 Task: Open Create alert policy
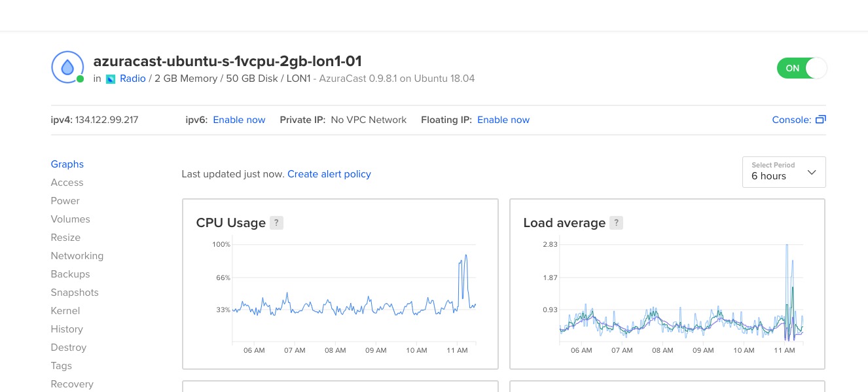(x=329, y=174)
